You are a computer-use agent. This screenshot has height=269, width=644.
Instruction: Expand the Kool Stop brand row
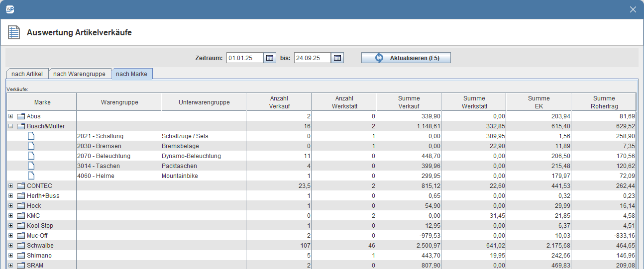11,226
